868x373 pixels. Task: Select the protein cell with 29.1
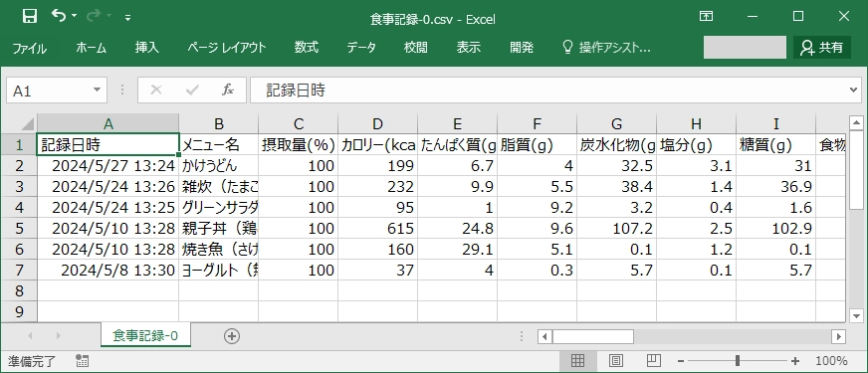[x=457, y=249]
